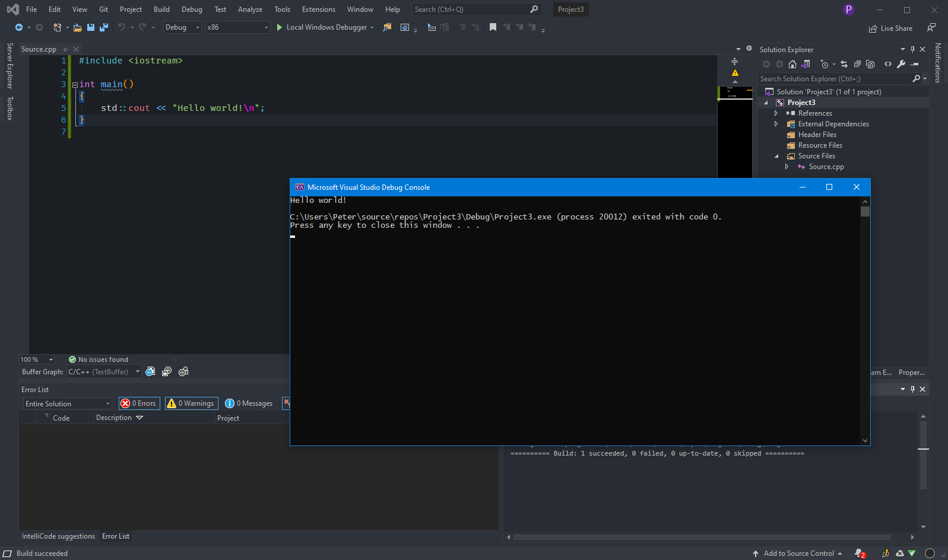Screen dimensions: 948x560
Task: Click the Debug Console vertical scrollbar thumb
Action: tap(865, 212)
